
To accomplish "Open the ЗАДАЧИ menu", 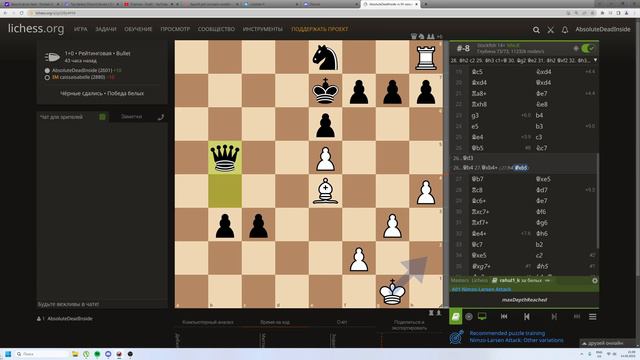I will pos(106,29).
